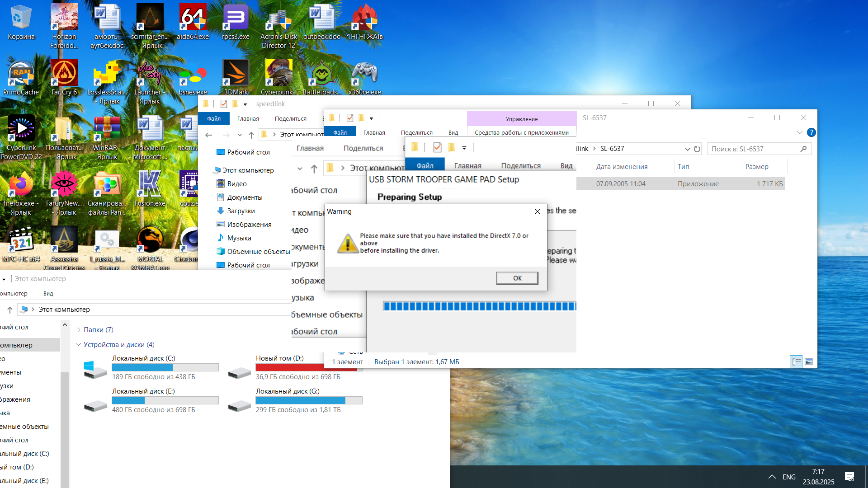The width and height of the screenshot is (868, 488).
Task: Open the aida64.exe desktop shortcut
Action: coord(193,18)
